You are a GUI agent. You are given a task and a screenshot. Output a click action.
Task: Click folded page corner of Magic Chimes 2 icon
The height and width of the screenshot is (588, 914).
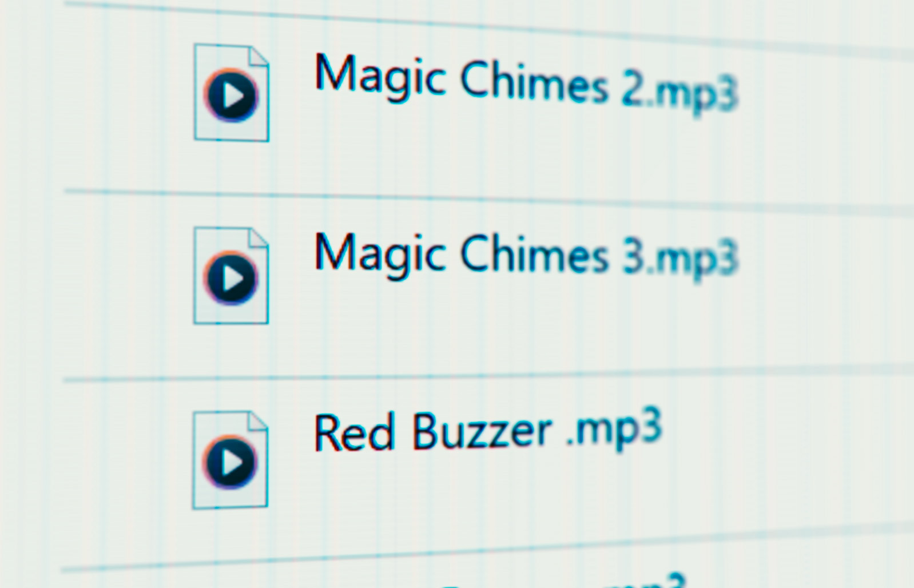click(x=259, y=58)
